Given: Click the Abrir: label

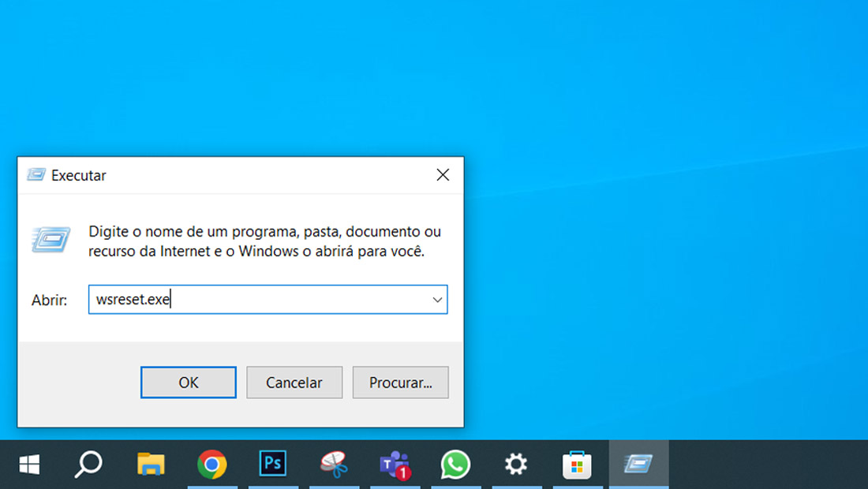Looking at the screenshot, I should (x=49, y=300).
